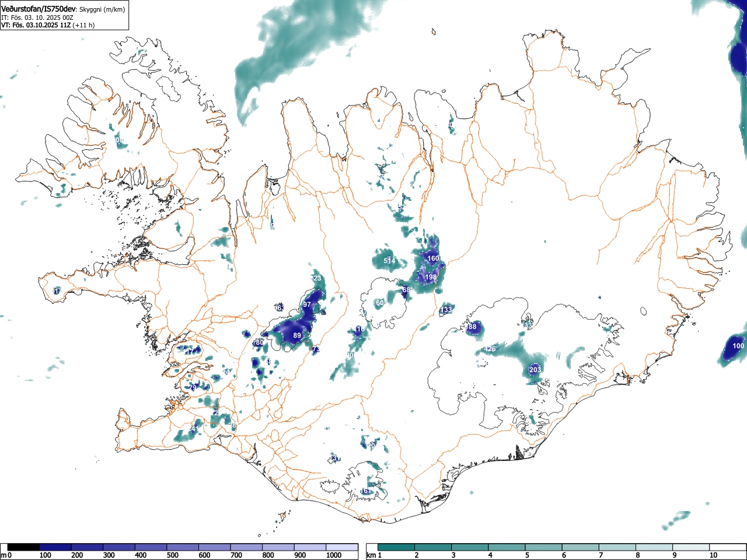Click the 'VT: Fös. 03.10.2025 11Z (+11 h)' line
Screen dimensions: 747x560
[48, 25]
